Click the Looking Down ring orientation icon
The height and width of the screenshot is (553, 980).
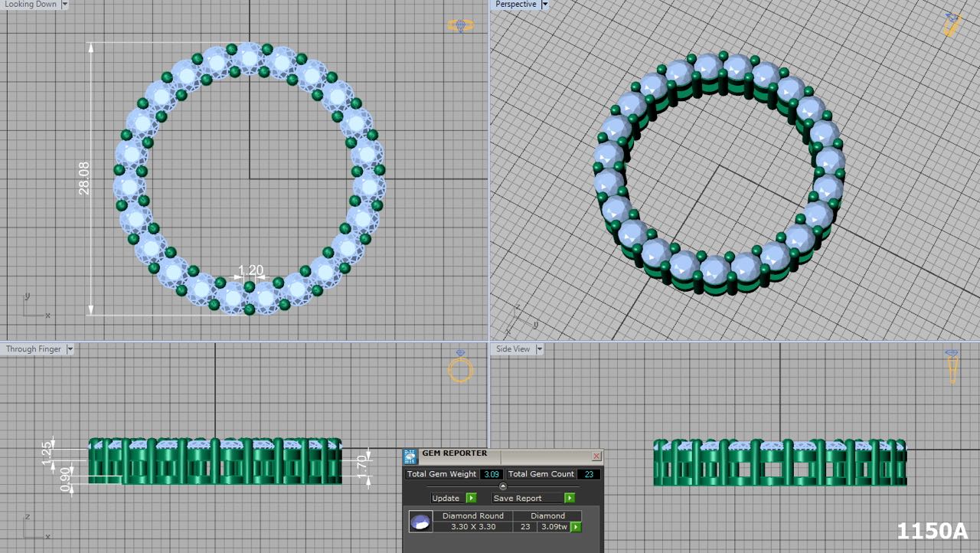click(460, 25)
